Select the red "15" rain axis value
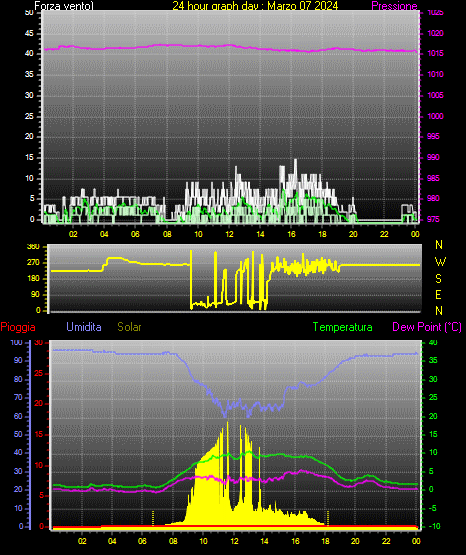This screenshot has height=555, width=466. (39, 434)
